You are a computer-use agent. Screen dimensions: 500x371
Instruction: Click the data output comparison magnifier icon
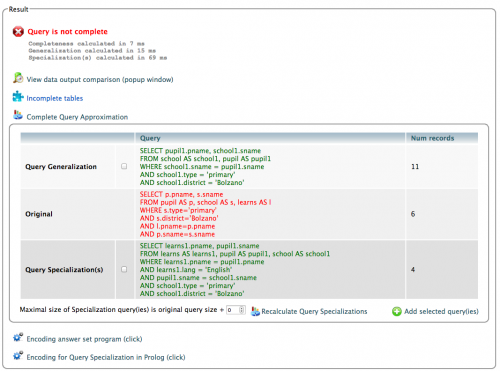tap(18, 78)
